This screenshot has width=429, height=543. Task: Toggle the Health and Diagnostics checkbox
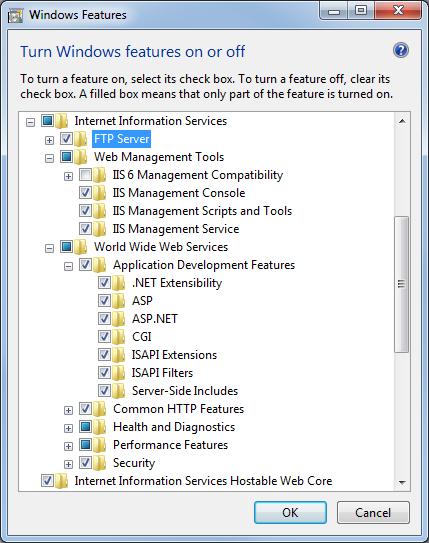pos(85,427)
